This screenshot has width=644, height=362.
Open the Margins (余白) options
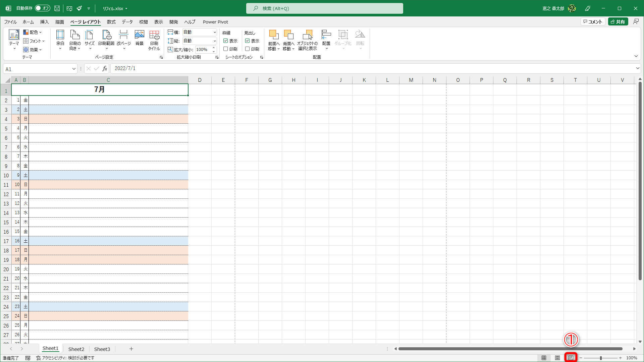click(60, 39)
